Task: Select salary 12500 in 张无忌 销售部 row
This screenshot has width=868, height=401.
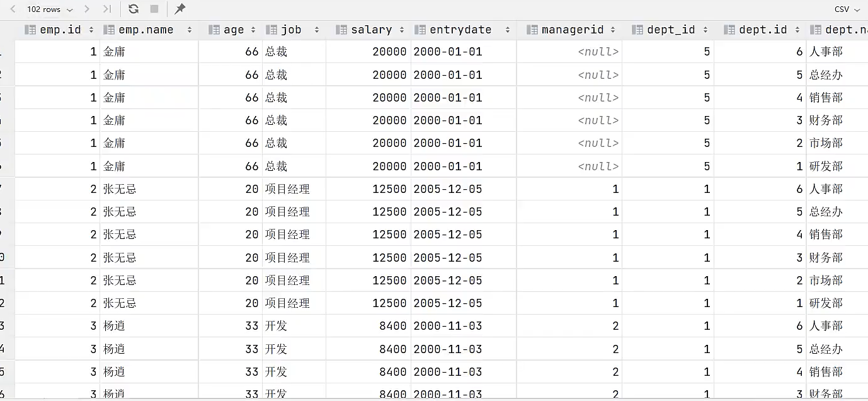Action: [x=368, y=235]
